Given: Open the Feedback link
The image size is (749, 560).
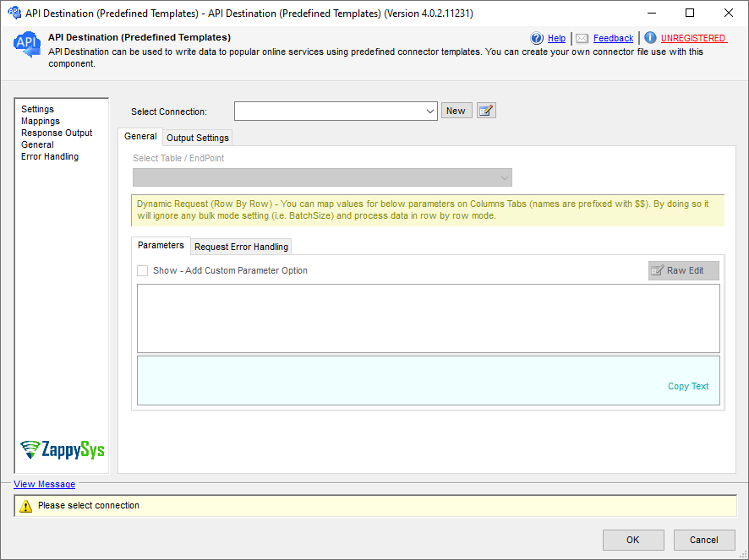Looking at the screenshot, I should [x=614, y=38].
